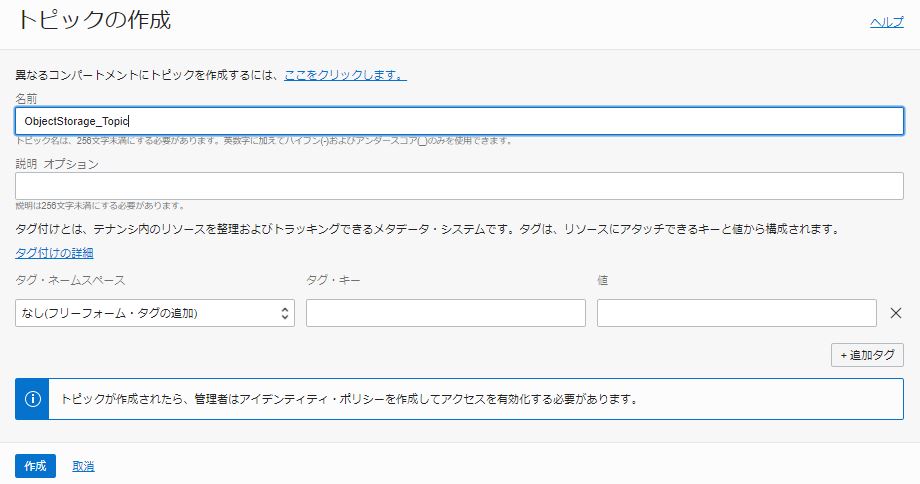Screen dimensions: 920x484
Task: Click into the 説明 description input field
Action: click(459, 186)
